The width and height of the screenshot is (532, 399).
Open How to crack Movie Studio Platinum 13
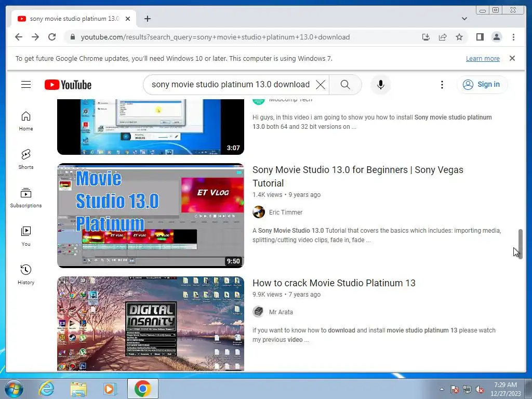point(334,283)
